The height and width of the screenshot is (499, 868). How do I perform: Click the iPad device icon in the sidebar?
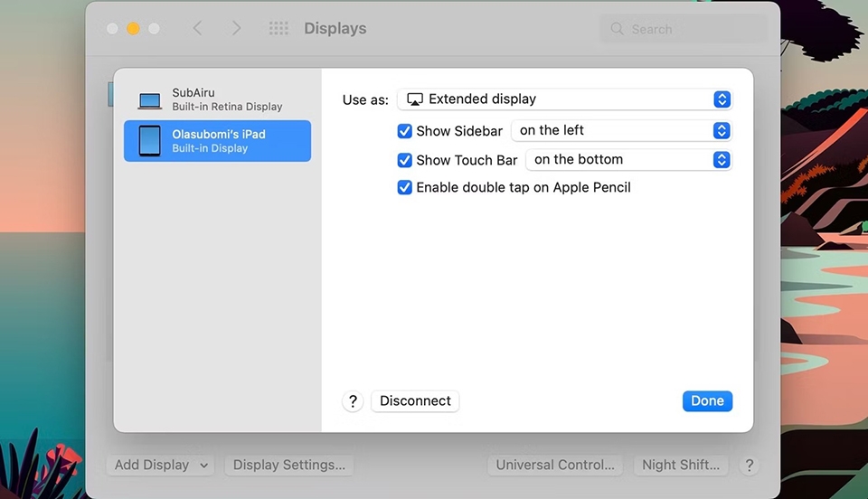point(149,141)
